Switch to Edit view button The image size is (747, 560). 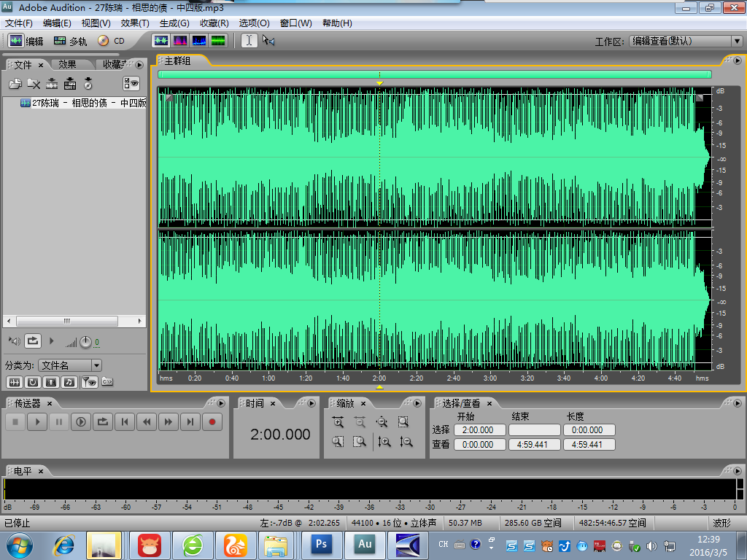pyautogui.click(x=26, y=41)
